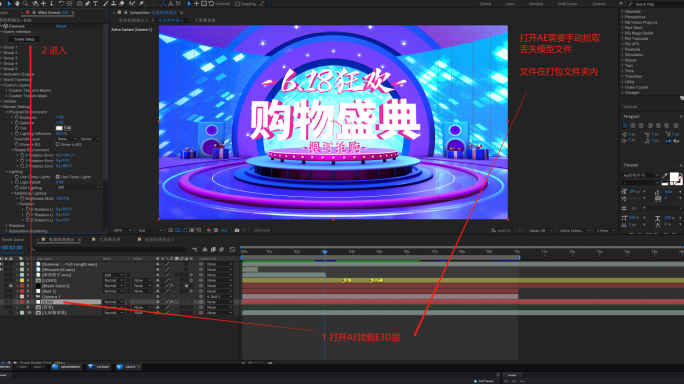Viewport: 684px width, 384px height.
Task: Toggle the Snapping checkbox
Action: pos(238,3)
